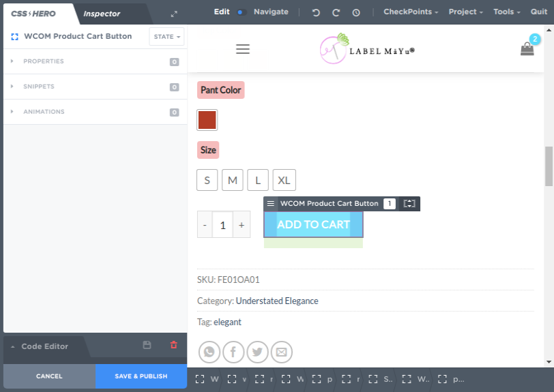Image resolution: width=554 pixels, height=392 pixels.
Task: Click the SNIPPETS count badge
Action: pyautogui.click(x=174, y=87)
